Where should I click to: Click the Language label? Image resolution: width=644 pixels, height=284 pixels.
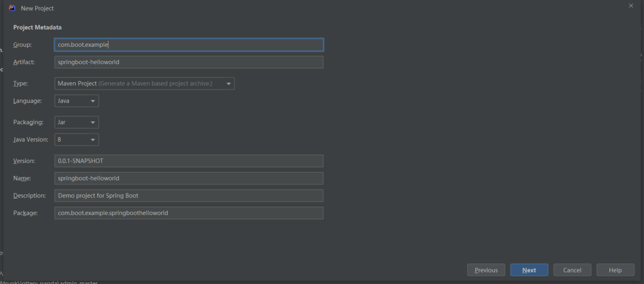click(28, 101)
